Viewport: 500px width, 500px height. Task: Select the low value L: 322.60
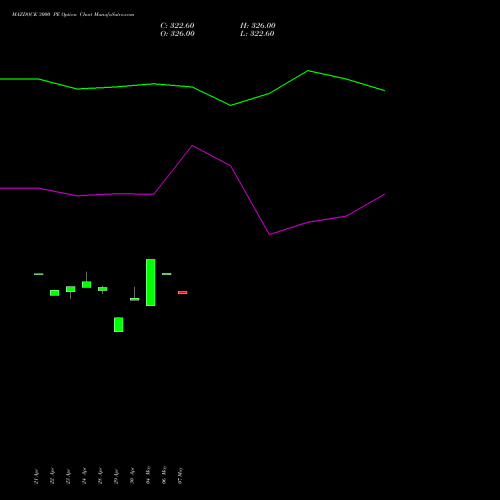(257, 34)
